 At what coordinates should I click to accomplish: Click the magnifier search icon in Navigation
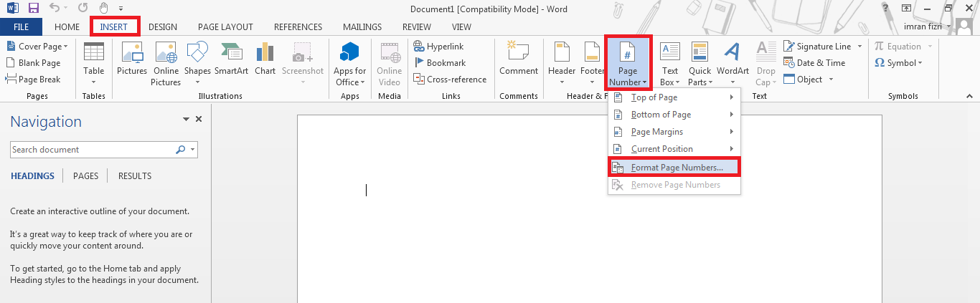tap(180, 150)
